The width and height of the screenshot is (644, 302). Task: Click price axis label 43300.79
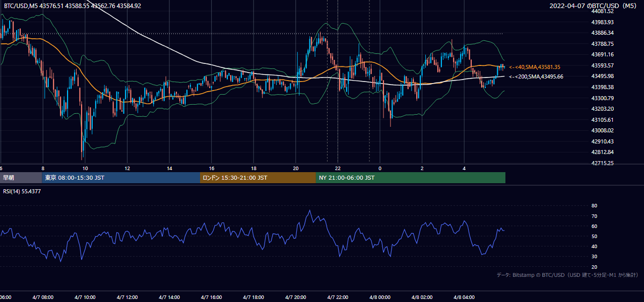(x=602, y=98)
